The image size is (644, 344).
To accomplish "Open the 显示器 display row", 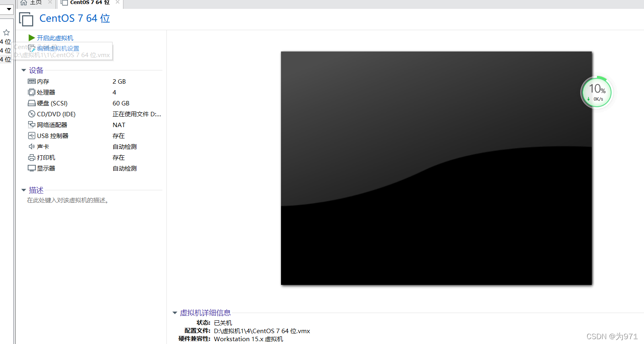I will (x=94, y=168).
